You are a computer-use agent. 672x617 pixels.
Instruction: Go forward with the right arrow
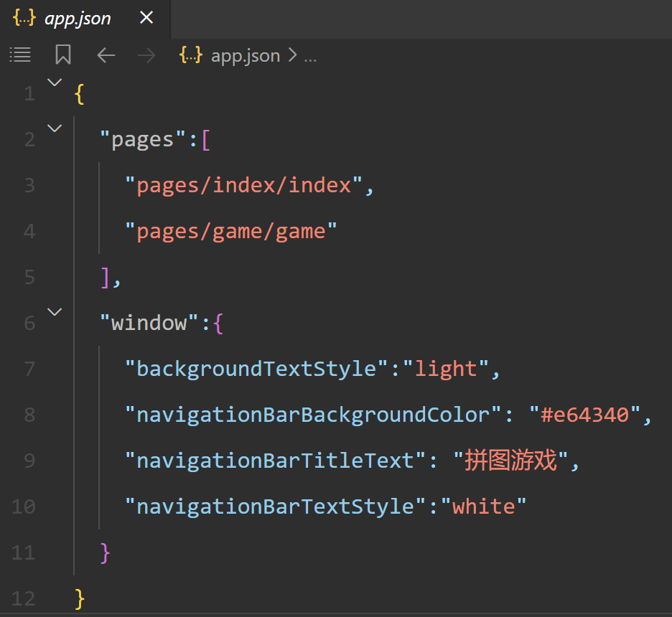pyautogui.click(x=146, y=55)
